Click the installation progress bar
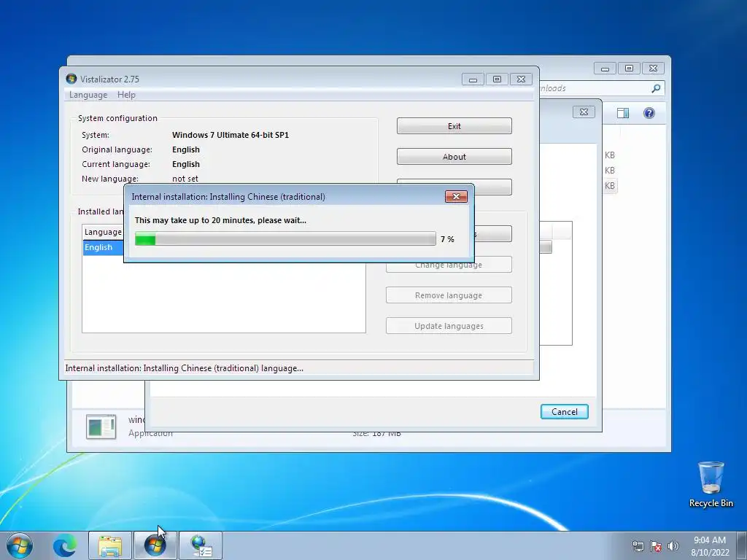Screen dimensions: 747x560 (x=285, y=238)
